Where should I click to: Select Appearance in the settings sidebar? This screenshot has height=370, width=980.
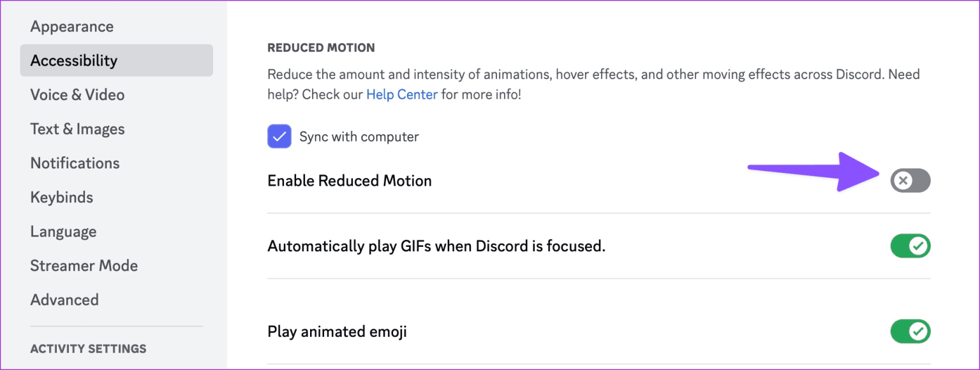(x=71, y=26)
